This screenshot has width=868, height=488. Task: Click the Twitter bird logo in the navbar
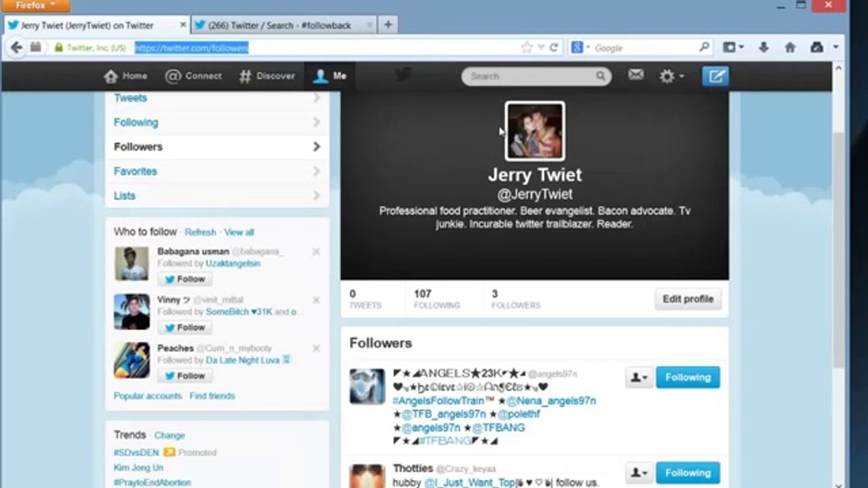[403, 75]
